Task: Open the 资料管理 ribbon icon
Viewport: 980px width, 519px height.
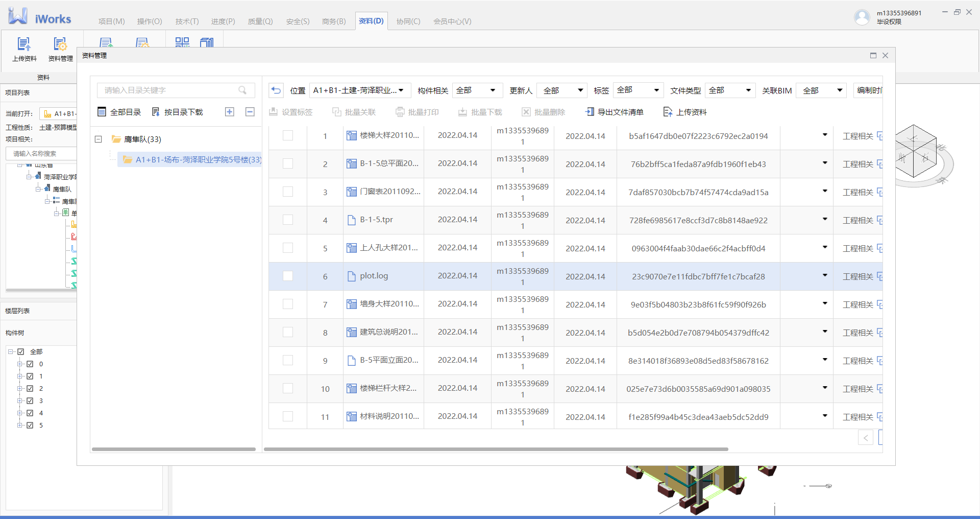Action: tap(60, 50)
